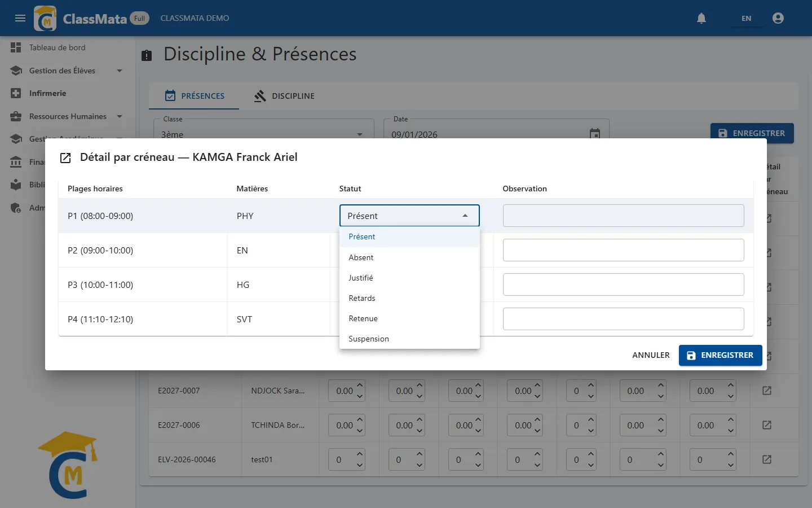Click ENREGISTRER in the dialog
812x508 pixels.
pos(721,355)
